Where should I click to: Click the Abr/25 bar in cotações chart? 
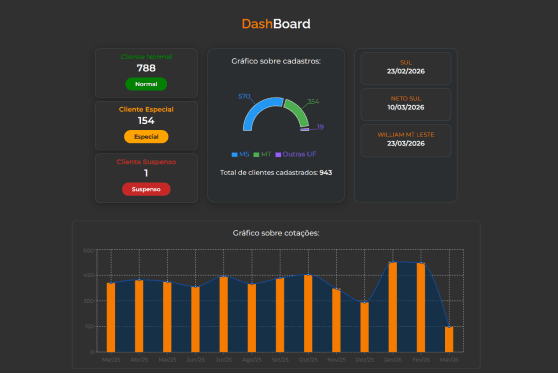(x=139, y=316)
